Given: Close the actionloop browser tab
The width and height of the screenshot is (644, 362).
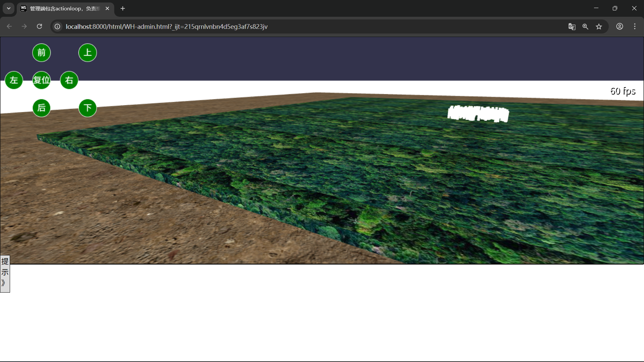Looking at the screenshot, I should [107, 8].
